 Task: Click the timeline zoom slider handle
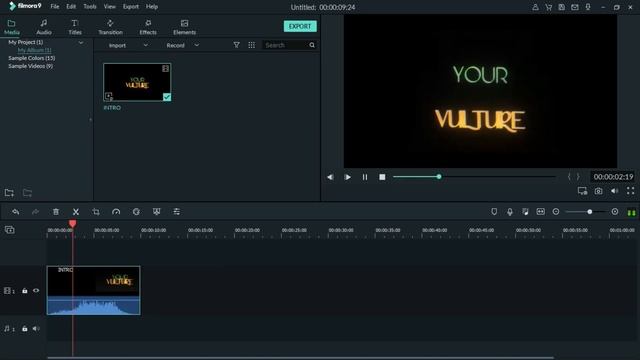[589, 211]
